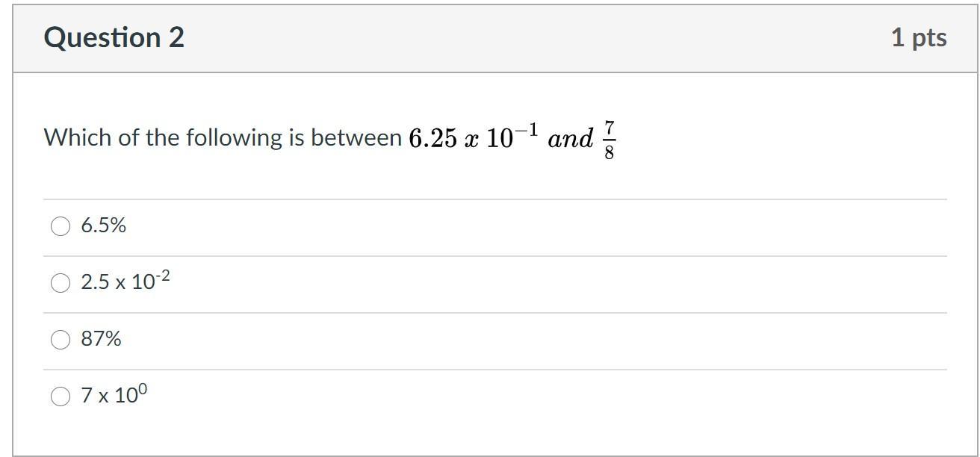Pick the 7 x 10⁰ radio button
Screen dimensions: 980x457
tap(61, 397)
